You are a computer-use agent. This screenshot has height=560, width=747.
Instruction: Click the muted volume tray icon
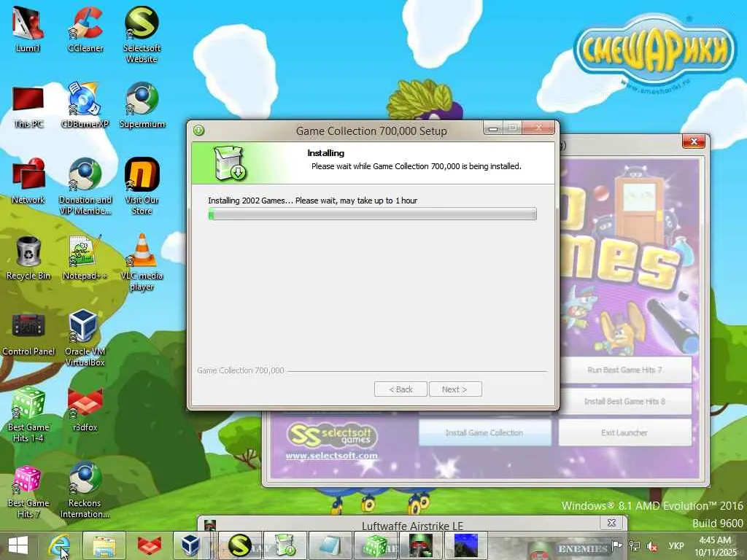(x=652, y=546)
